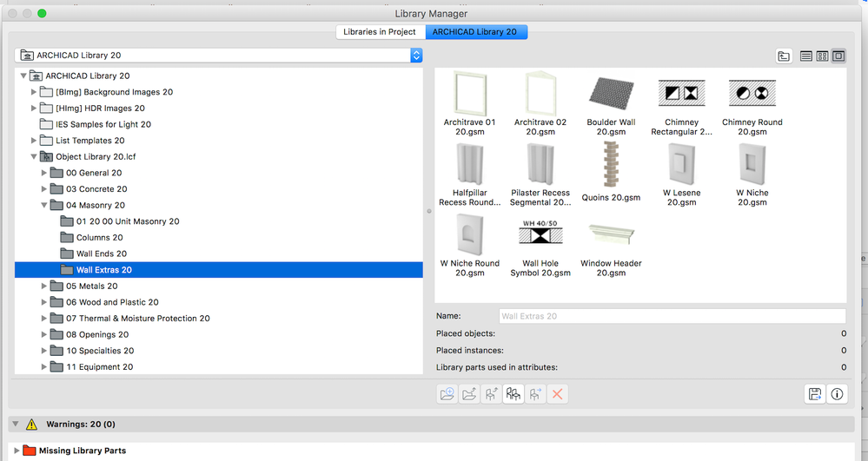Collapse the 04 Masonry 20 folder

coord(44,205)
